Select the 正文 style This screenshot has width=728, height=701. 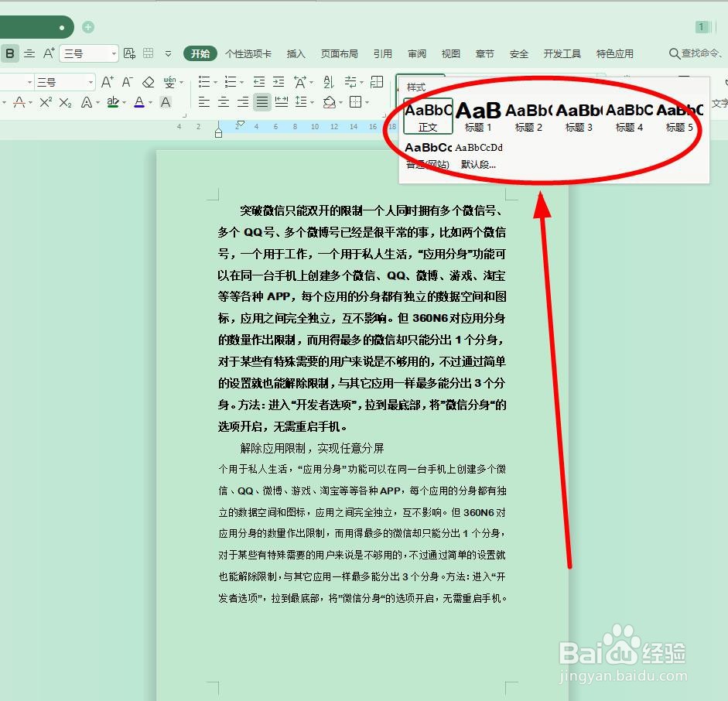coord(428,115)
